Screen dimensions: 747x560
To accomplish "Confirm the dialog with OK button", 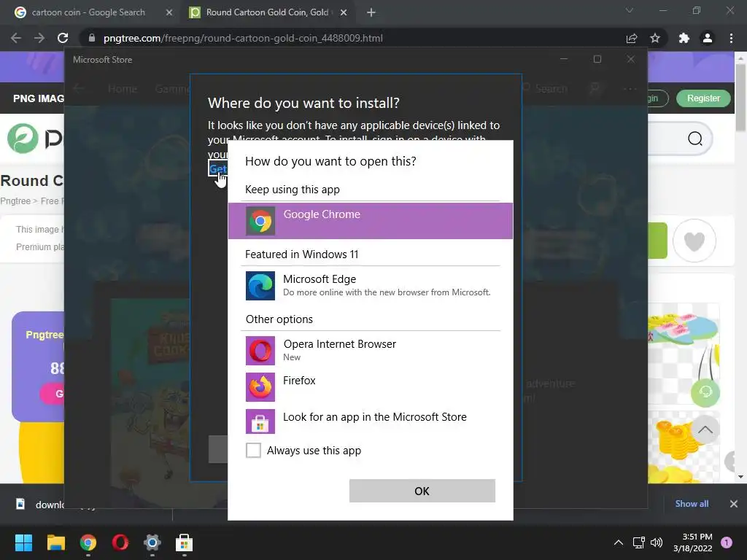I will (422, 491).
